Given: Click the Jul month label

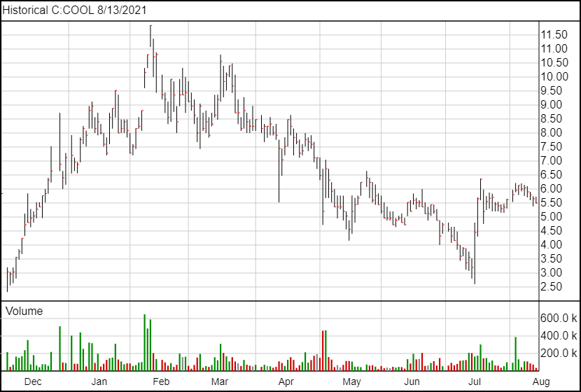Looking at the screenshot, I should pyautogui.click(x=475, y=381).
